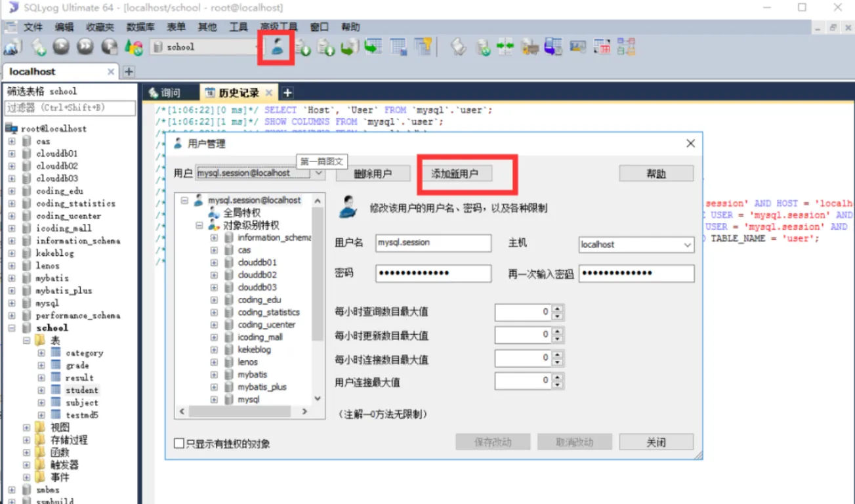Switch to the 历史记录 tab
855x504 pixels.
(238, 93)
